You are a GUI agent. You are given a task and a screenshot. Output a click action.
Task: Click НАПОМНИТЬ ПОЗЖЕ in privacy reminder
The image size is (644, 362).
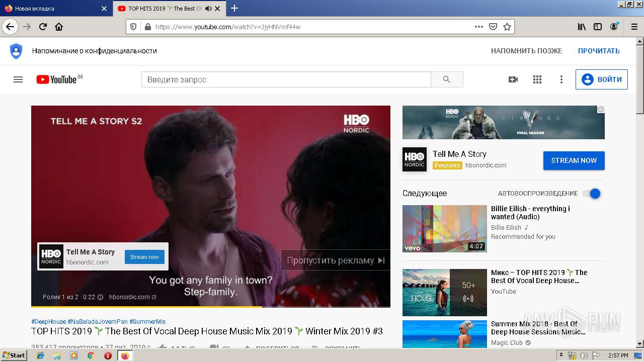526,51
